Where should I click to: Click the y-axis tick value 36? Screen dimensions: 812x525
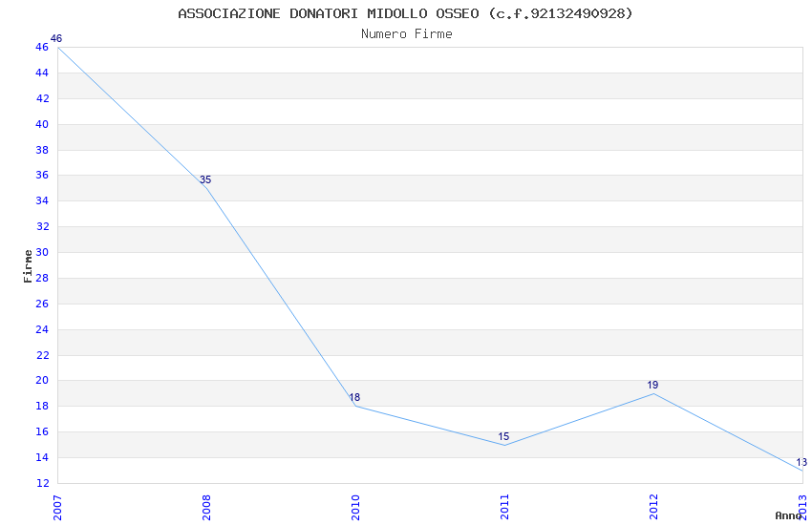pos(42,175)
